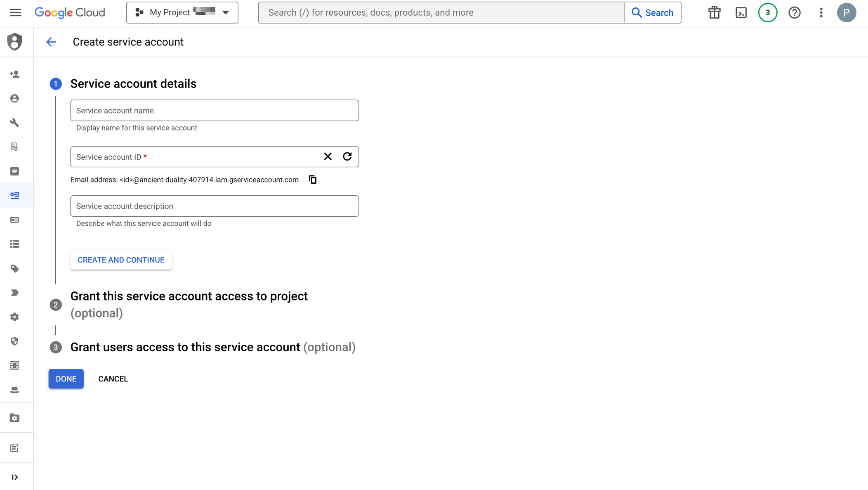Expand the collapsed sidebar navigation panel
The image size is (868, 490).
pos(15,477)
